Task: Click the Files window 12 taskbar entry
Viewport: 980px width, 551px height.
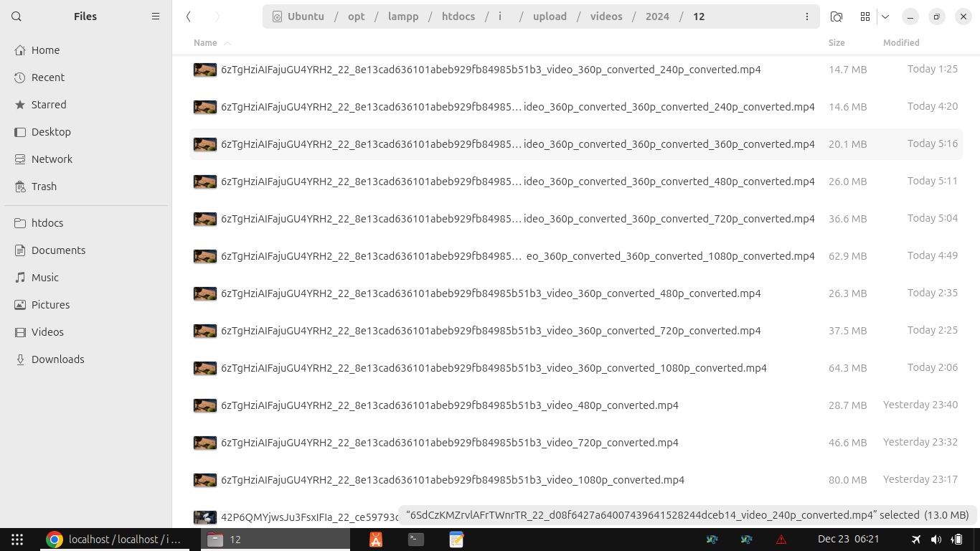Action: click(x=275, y=540)
